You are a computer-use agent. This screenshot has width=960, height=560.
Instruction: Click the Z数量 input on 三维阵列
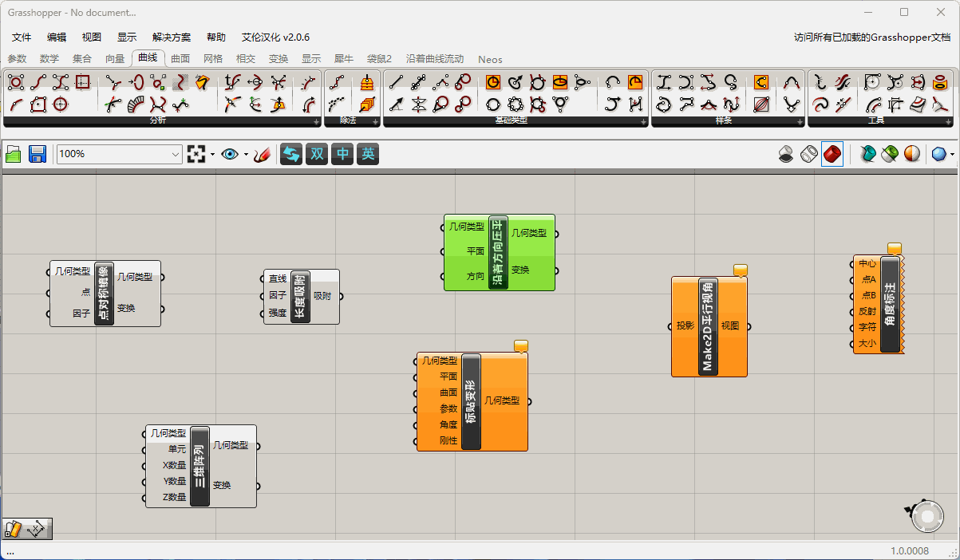(174, 497)
